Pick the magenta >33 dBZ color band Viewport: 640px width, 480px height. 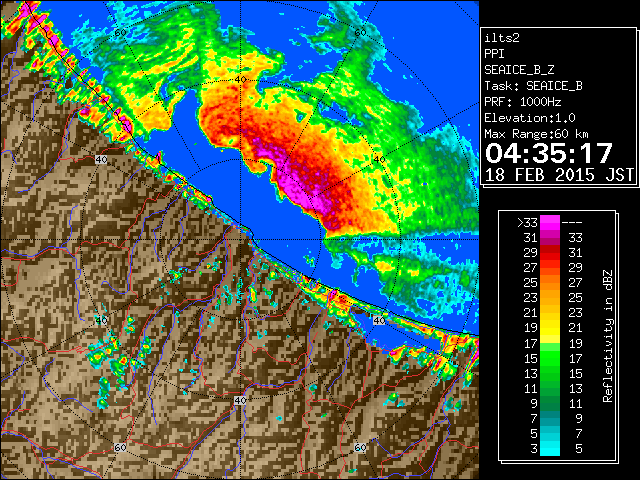coord(550,222)
